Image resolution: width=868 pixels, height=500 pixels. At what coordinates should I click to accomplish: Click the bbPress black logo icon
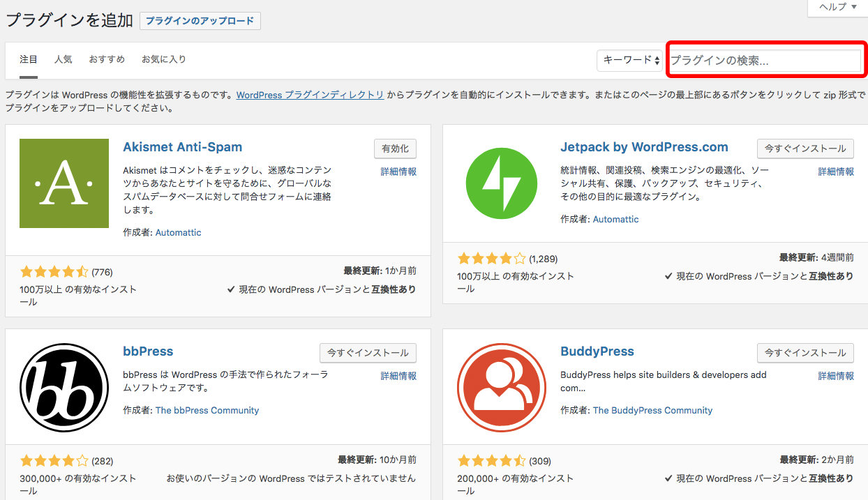(64, 387)
